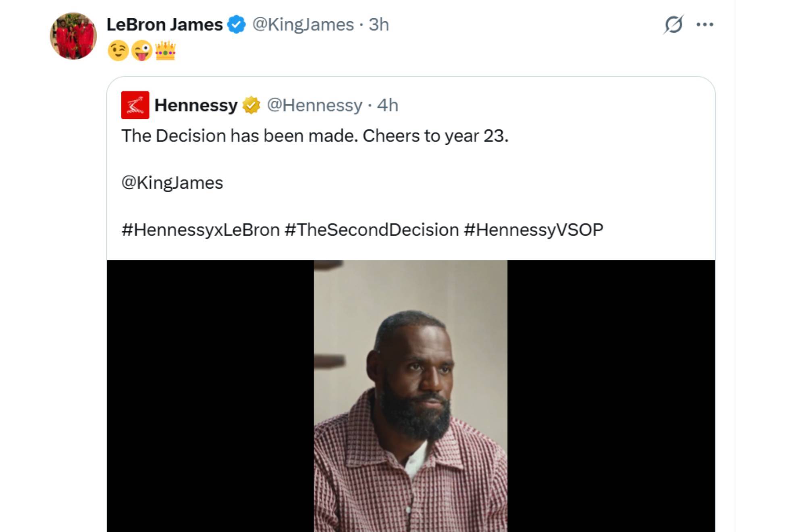The width and height of the screenshot is (798, 532).
Task: Play the quoted Hennessy video
Action: (x=410, y=396)
